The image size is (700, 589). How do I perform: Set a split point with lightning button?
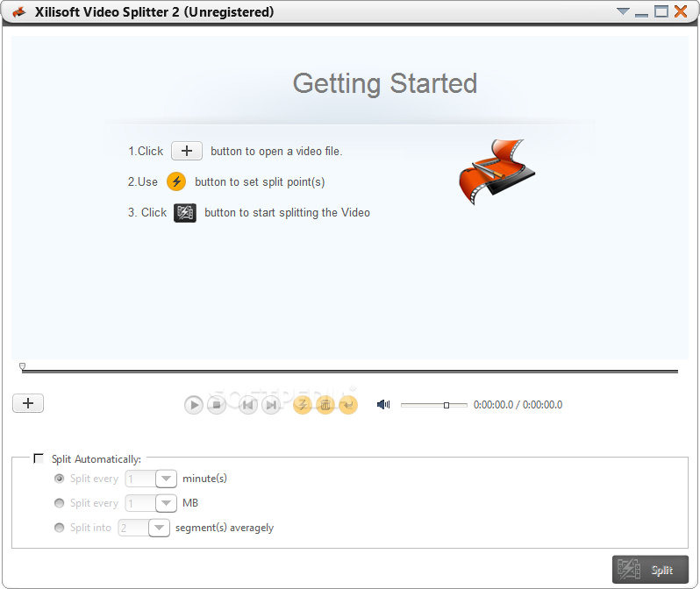(x=303, y=405)
